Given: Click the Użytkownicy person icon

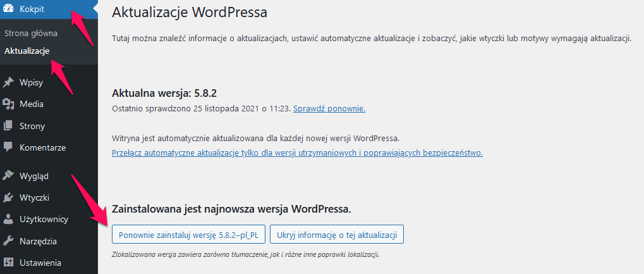Looking at the screenshot, I should pyautogui.click(x=8, y=220).
